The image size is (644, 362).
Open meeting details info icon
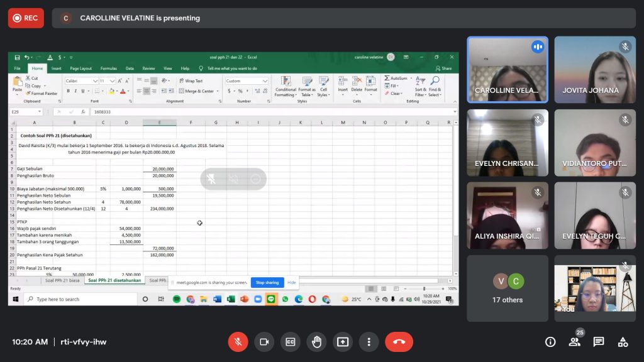[550, 342]
